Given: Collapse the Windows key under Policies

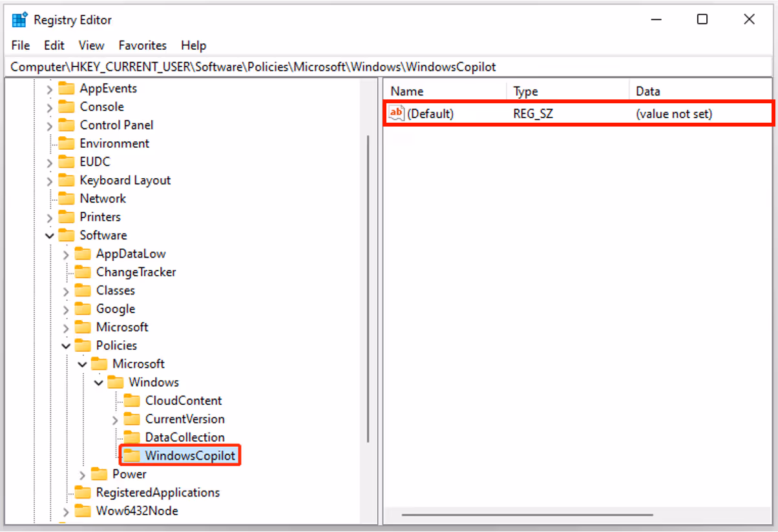Looking at the screenshot, I should click(98, 383).
